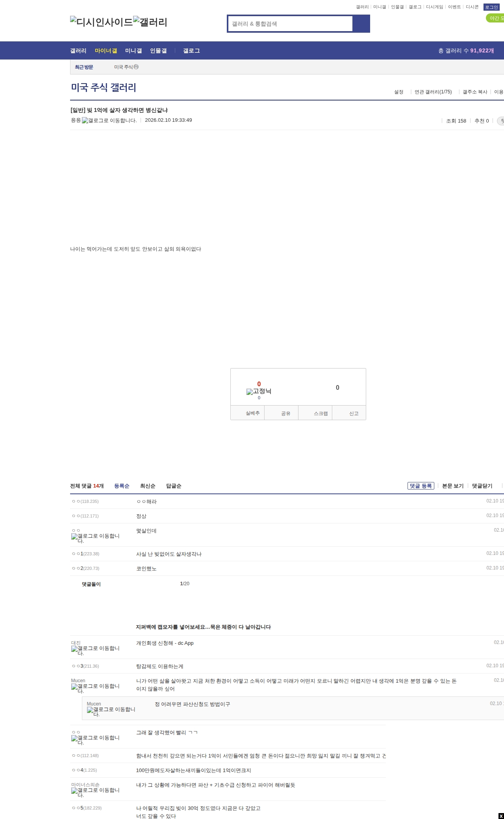Open gallog icon under 마이너스의손

95,793
